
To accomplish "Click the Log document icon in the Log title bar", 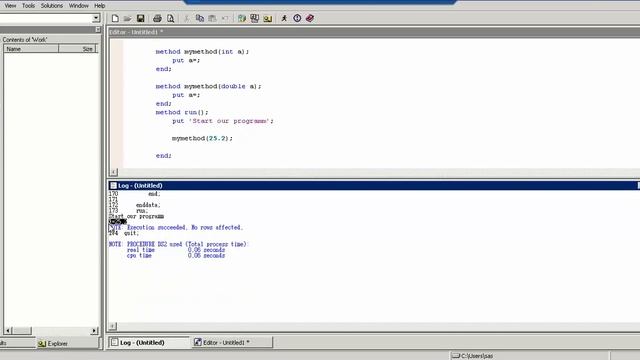I will pos(113,185).
